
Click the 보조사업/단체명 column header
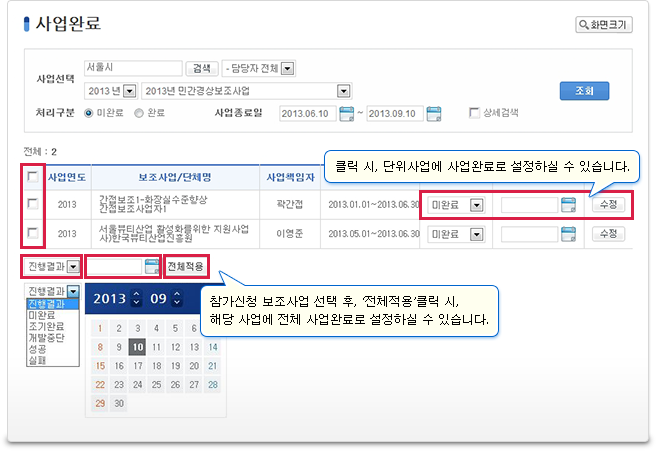(x=175, y=177)
